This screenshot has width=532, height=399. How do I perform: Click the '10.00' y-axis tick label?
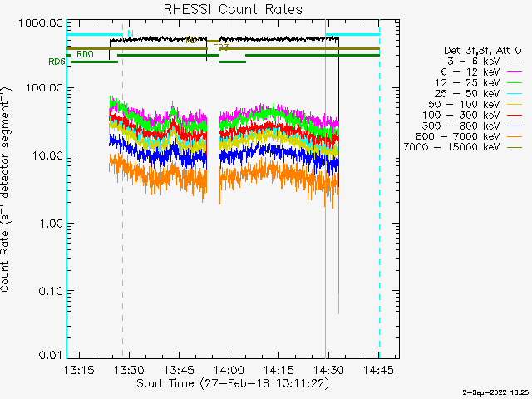(x=48, y=155)
